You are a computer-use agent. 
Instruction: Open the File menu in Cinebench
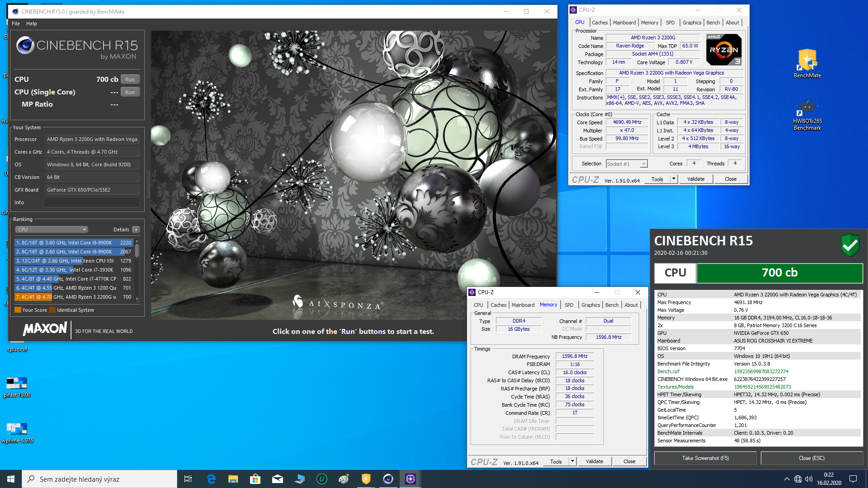16,23
